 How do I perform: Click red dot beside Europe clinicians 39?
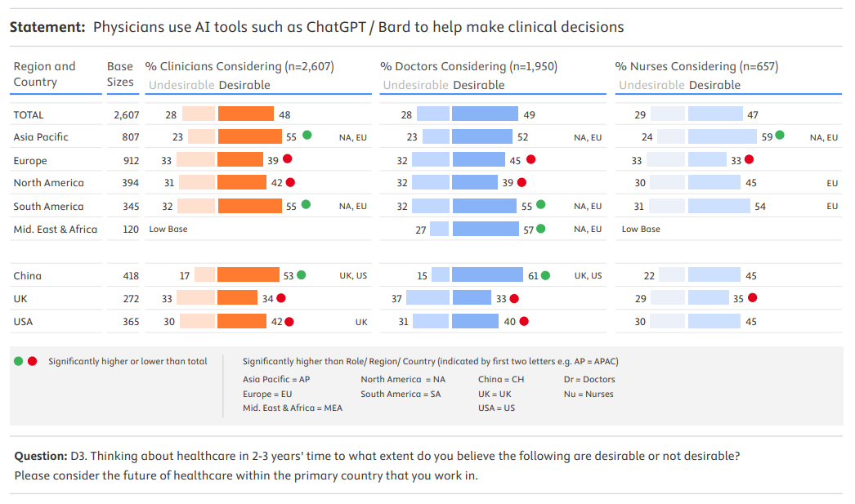[x=288, y=159]
